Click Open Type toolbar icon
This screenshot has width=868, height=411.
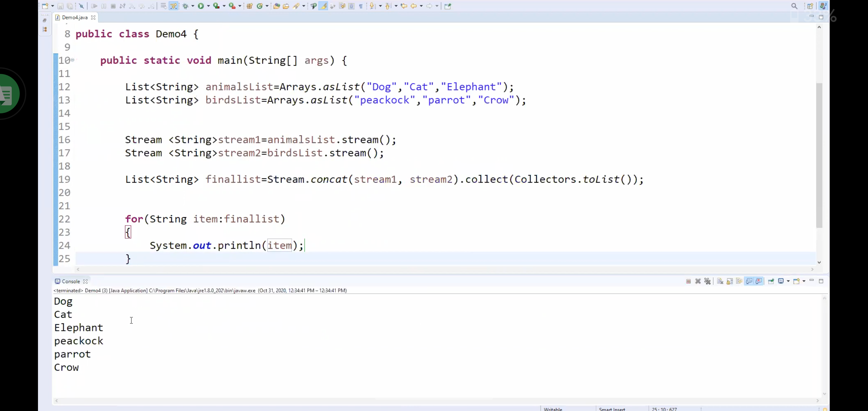(276, 6)
